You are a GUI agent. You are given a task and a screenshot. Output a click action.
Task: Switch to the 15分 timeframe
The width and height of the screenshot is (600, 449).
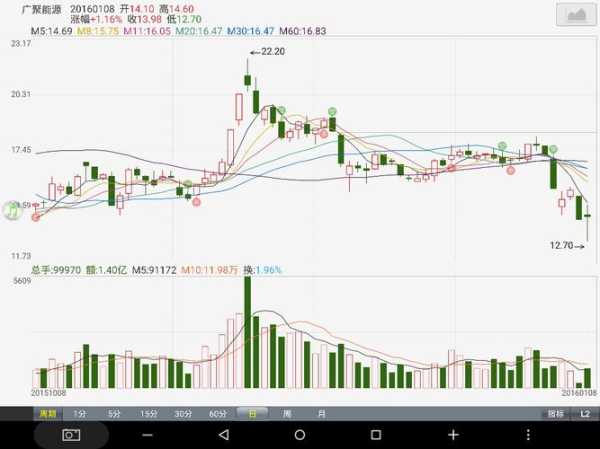point(148,414)
